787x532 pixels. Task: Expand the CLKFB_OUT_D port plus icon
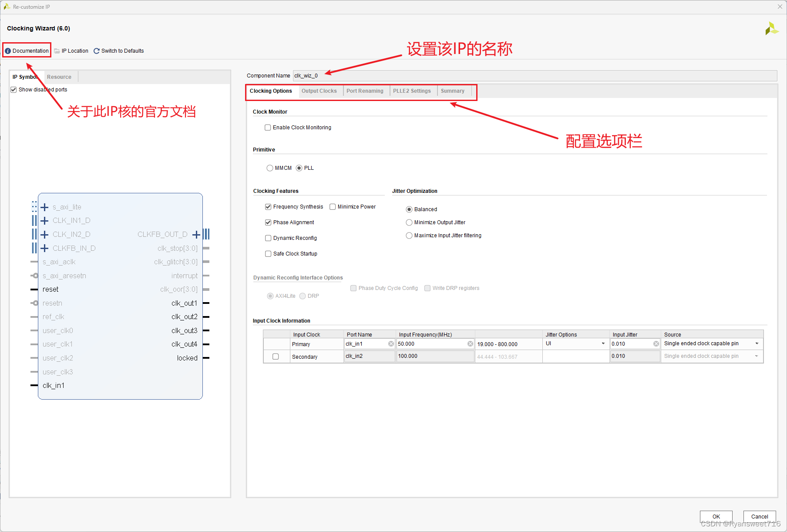pyautogui.click(x=196, y=235)
